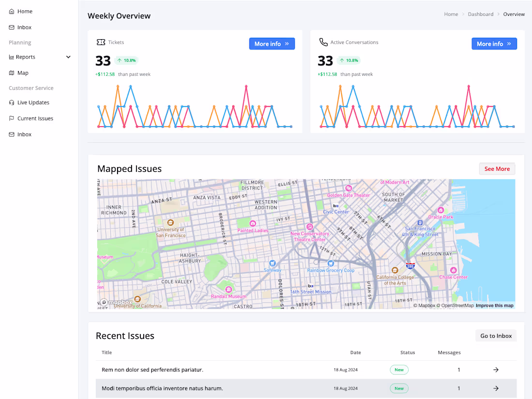Click More info on the Tickets card
The height and width of the screenshot is (399, 532).
(272, 44)
